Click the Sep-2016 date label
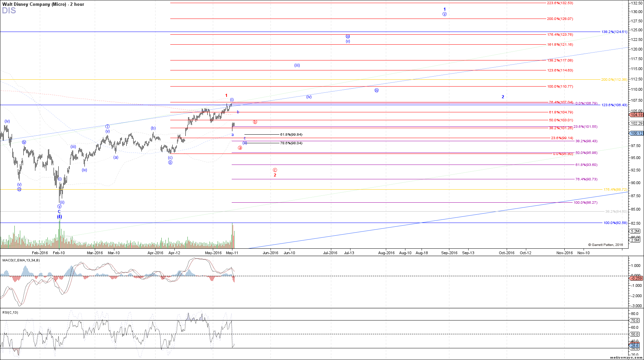644x360 pixels. (x=449, y=253)
